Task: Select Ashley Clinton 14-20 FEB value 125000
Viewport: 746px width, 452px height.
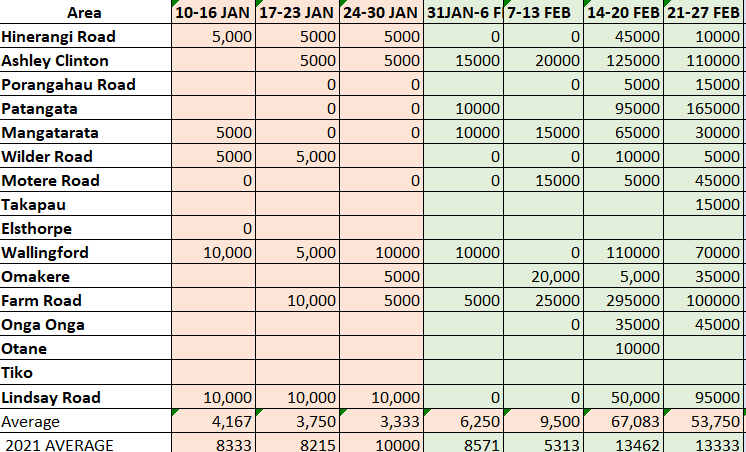Action: pos(624,60)
